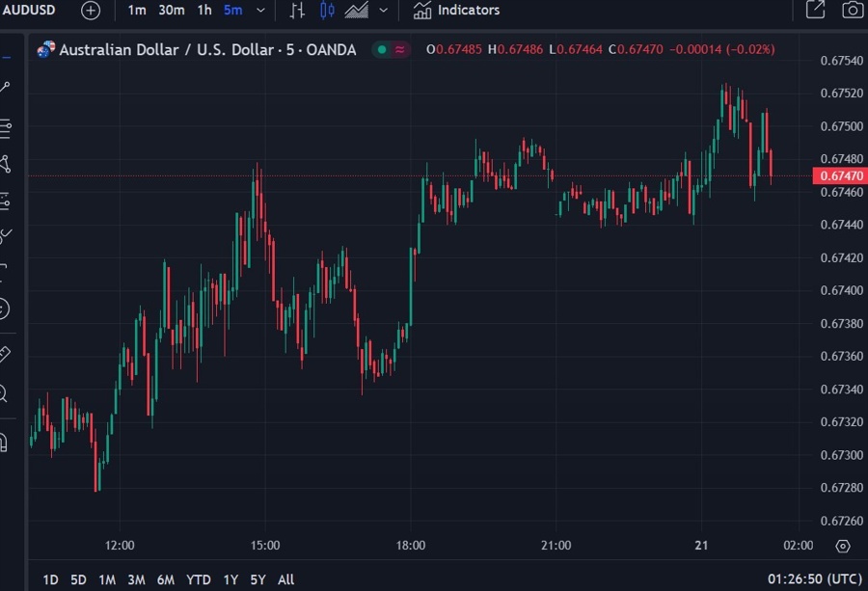Select the pattern drawing tool
Image resolution: width=868 pixels, height=591 pixels.
pyautogui.click(x=6, y=164)
